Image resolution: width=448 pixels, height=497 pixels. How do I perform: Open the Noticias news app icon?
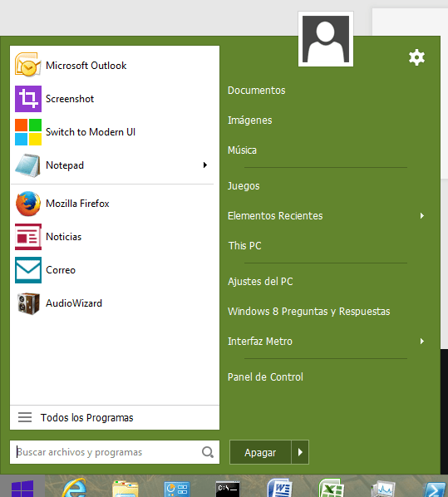point(28,237)
